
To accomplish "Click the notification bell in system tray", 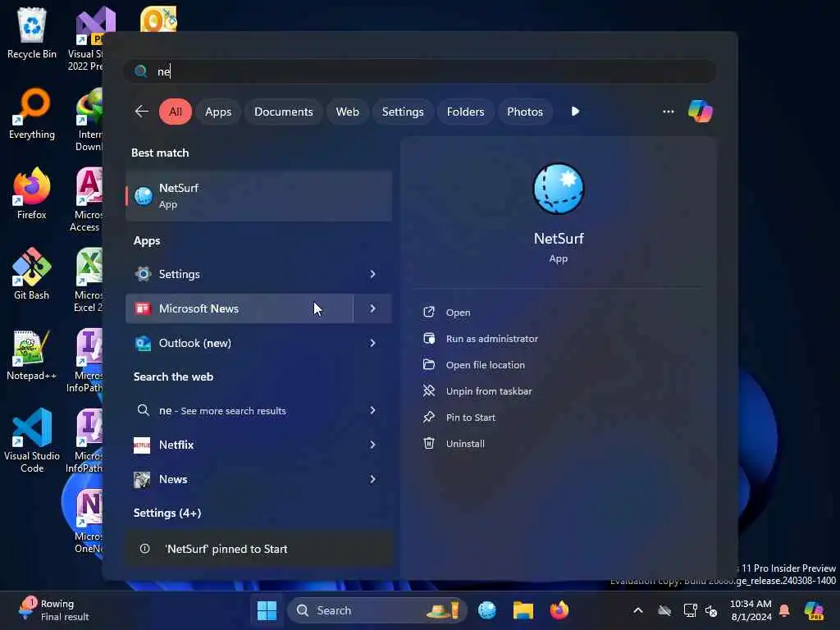I will (784, 610).
